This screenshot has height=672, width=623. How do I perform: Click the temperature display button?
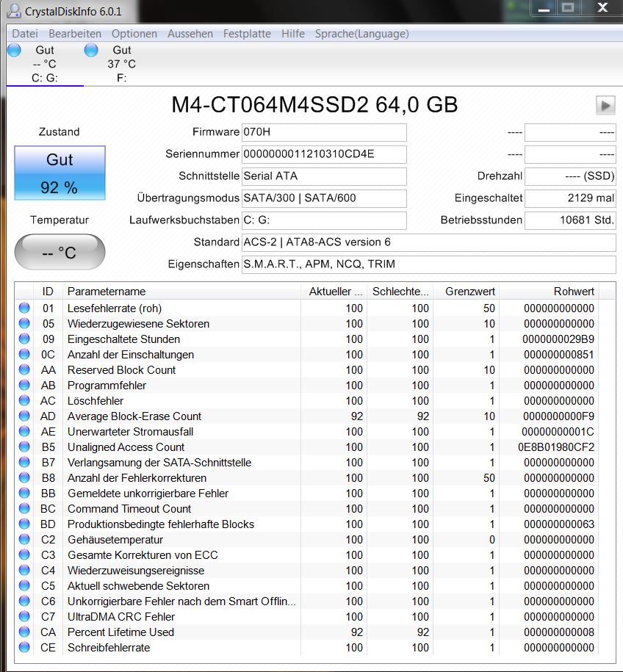click(60, 252)
